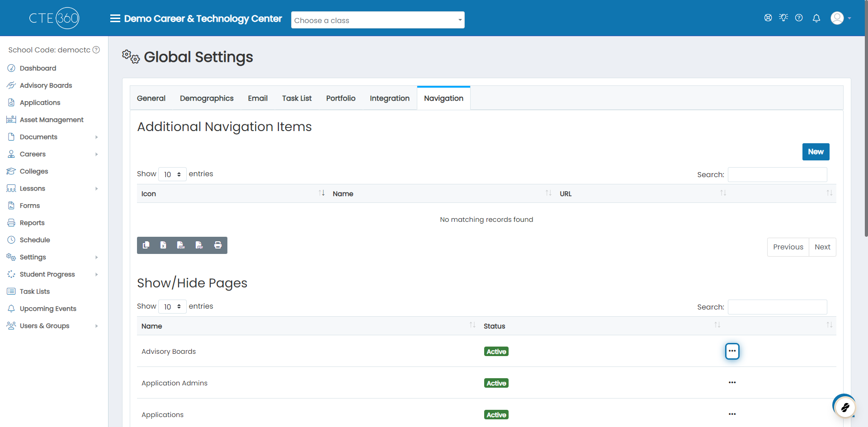Open Dashboard from the sidebar
Viewport: 868px width, 427px height.
(x=38, y=68)
